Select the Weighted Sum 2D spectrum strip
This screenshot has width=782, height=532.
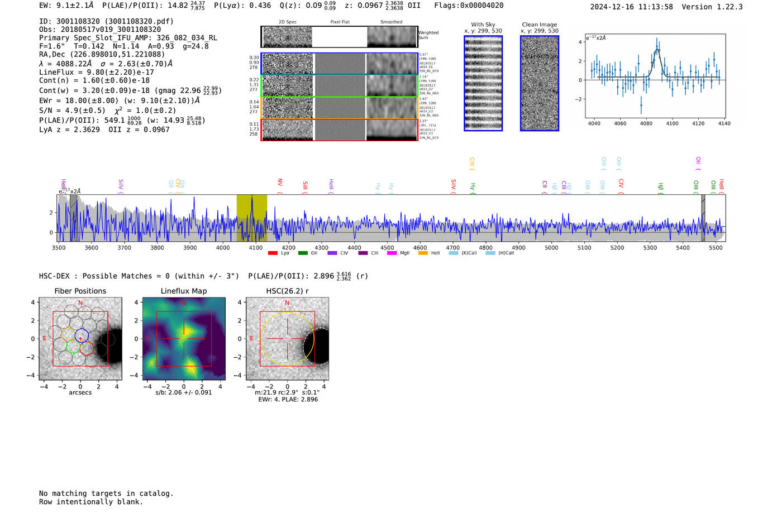pos(340,37)
